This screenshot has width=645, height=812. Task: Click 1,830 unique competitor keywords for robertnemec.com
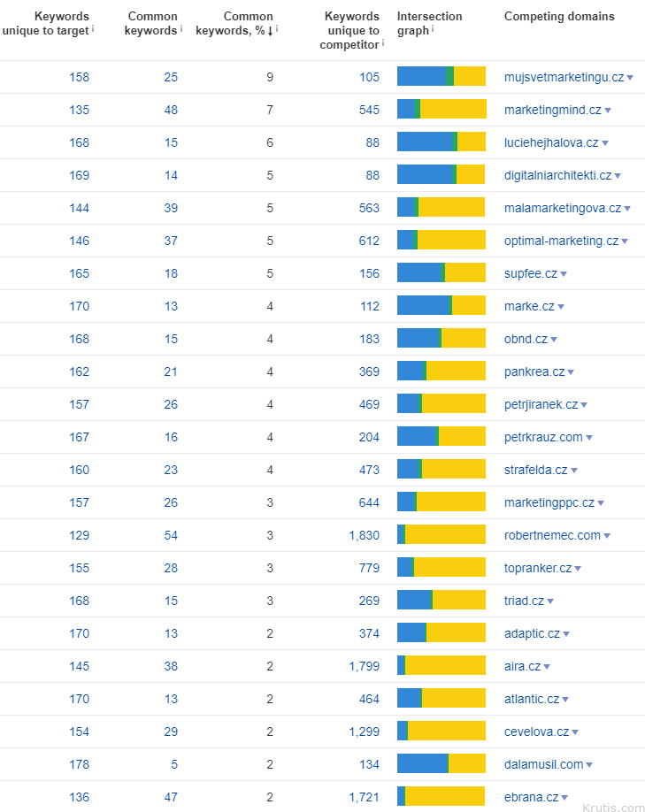(x=364, y=535)
